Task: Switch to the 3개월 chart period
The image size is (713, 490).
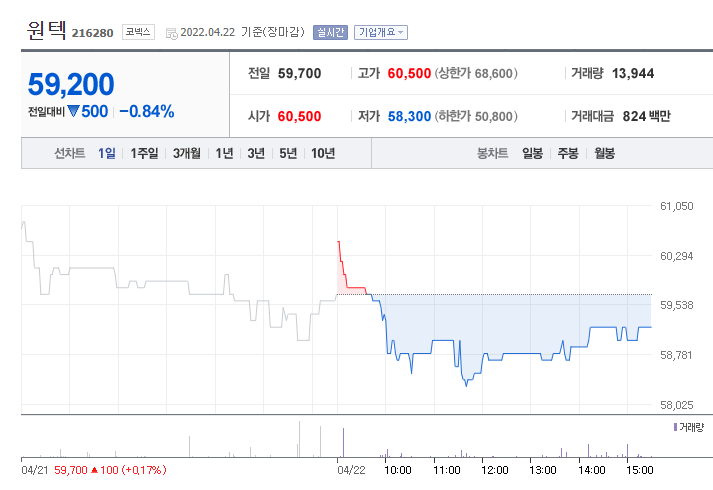Action: 186,153
